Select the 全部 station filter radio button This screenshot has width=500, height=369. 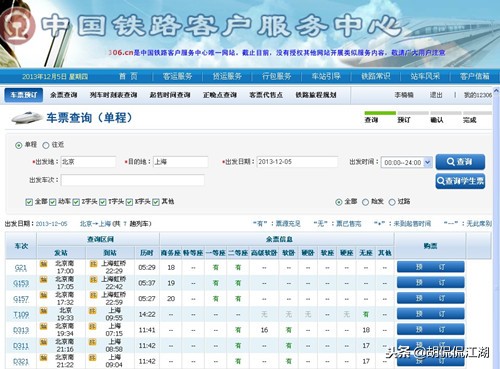[339, 202]
